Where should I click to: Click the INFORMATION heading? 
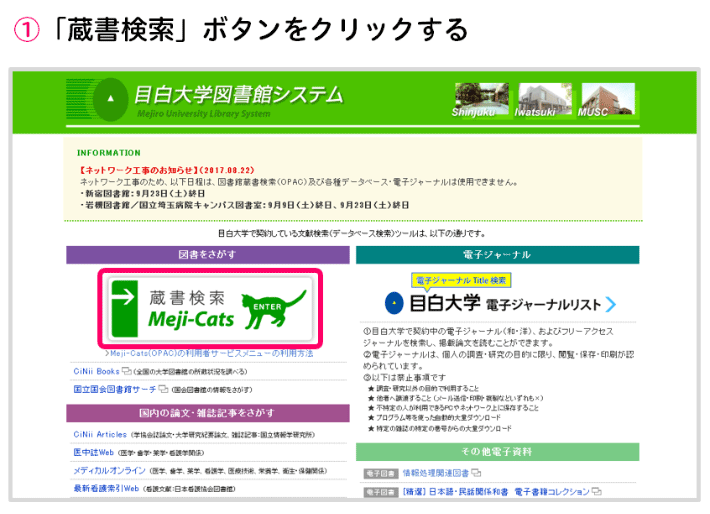(x=109, y=153)
